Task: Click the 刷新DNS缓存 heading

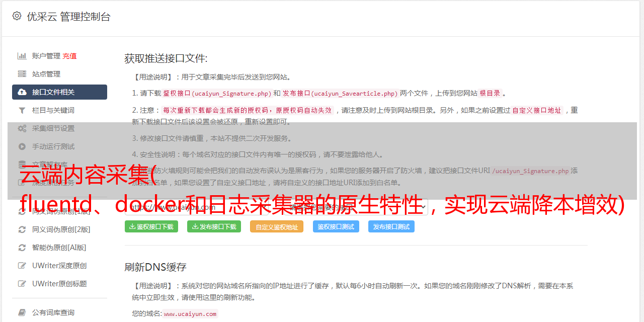Action: click(x=155, y=267)
